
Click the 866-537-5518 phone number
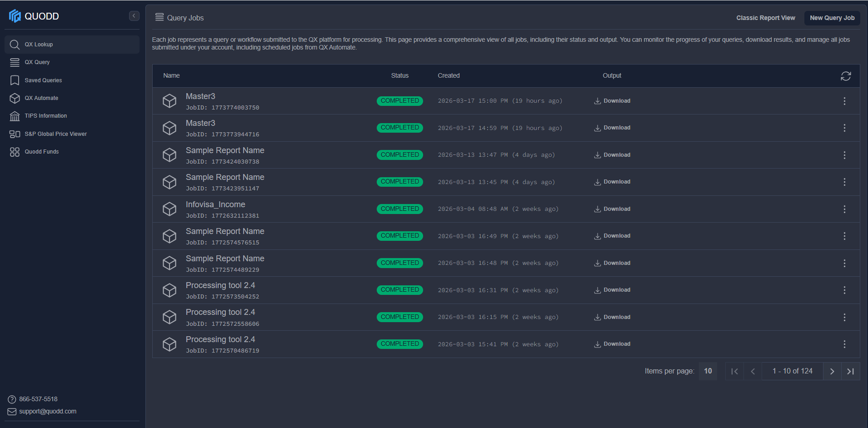click(38, 399)
